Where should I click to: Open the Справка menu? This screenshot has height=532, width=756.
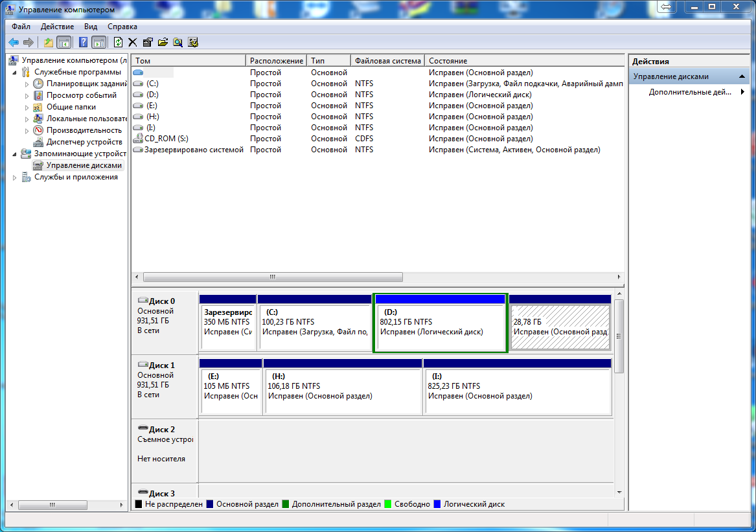pyautogui.click(x=122, y=27)
